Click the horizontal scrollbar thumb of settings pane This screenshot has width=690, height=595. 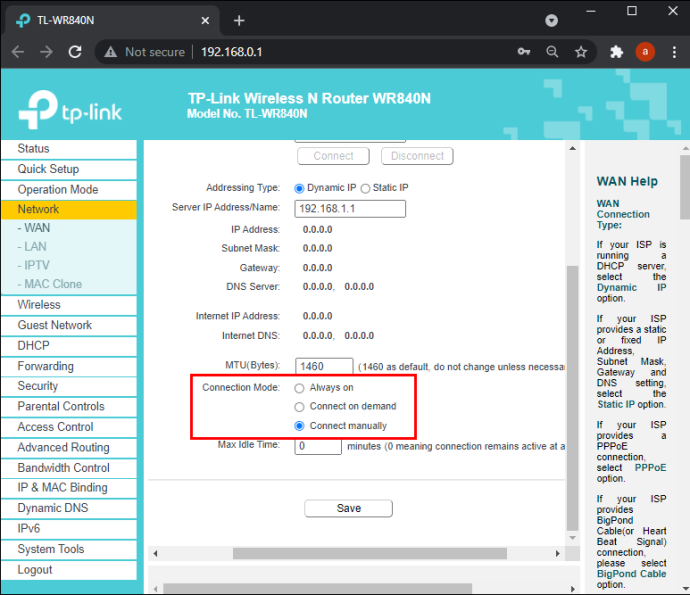[x=370, y=554]
